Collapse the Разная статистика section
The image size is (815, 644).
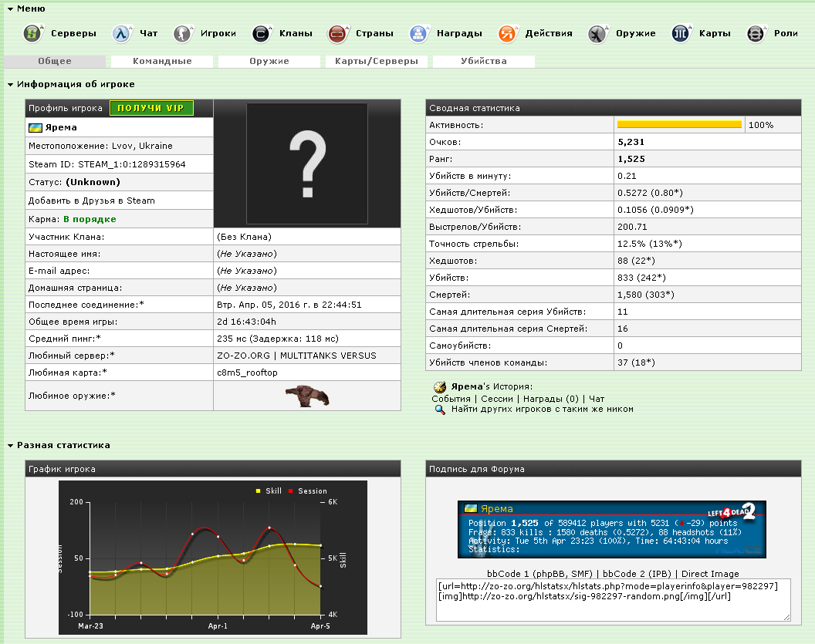pos(10,445)
